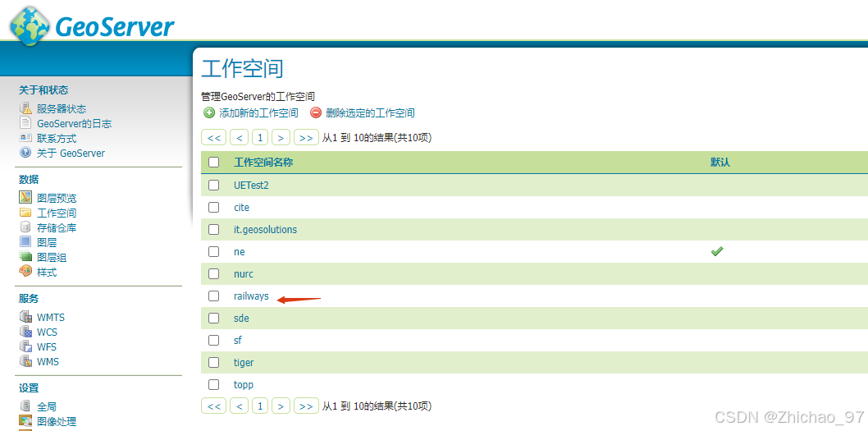
Task: Click the workspaces folder icon
Action: (25, 212)
